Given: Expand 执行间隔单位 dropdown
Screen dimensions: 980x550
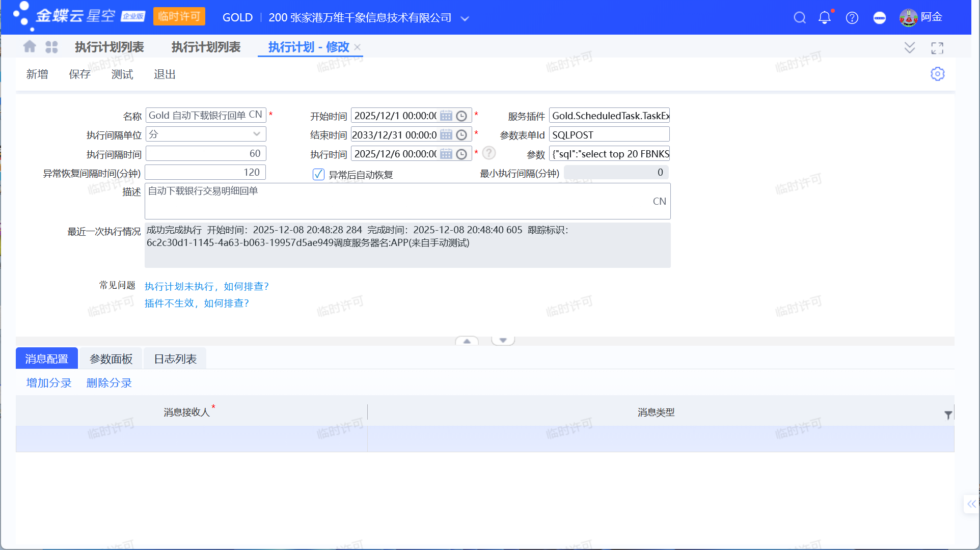Looking at the screenshot, I should 257,134.
